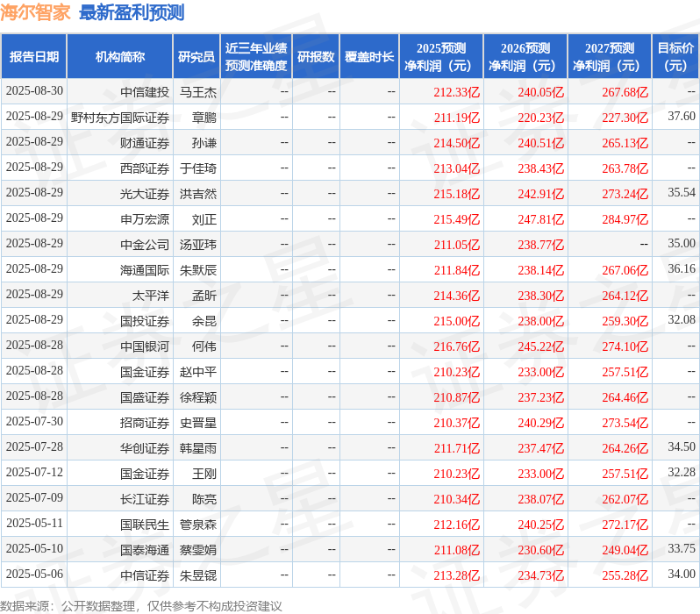The width and height of the screenshot is (700, 614).
Task: Click the target price 33.75
Action: (682, 549)
